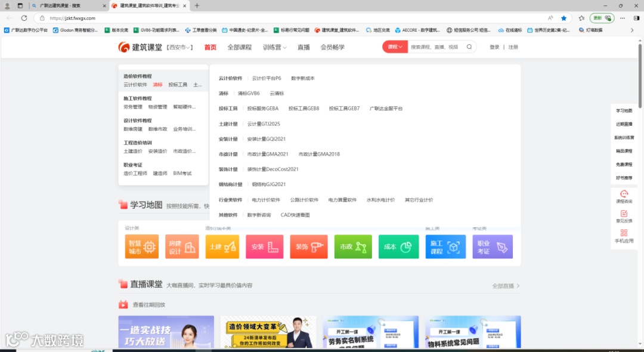
Task: Select 设计软件教程 category heading
Action: point(138,121)
